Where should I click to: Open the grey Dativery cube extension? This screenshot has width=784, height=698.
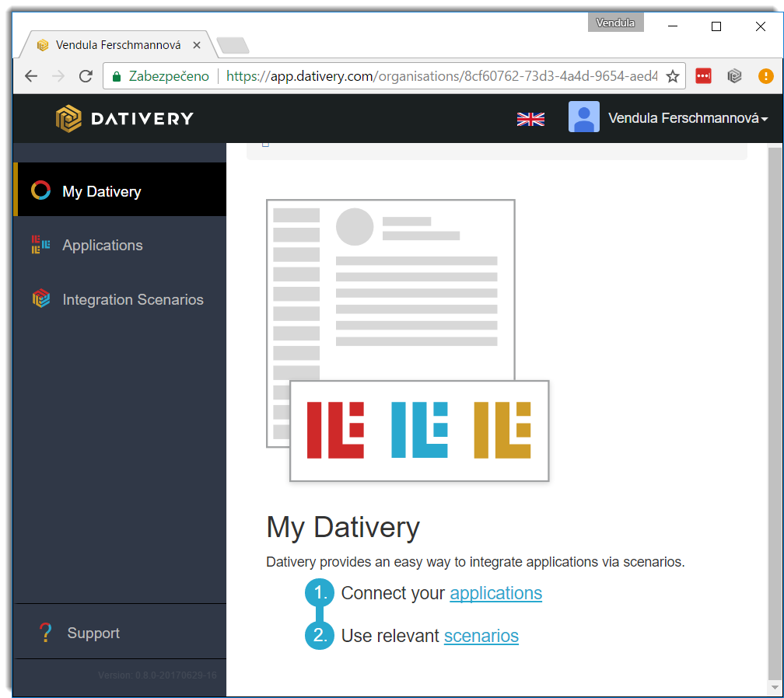pyautogui.click(x=734, y=76)
